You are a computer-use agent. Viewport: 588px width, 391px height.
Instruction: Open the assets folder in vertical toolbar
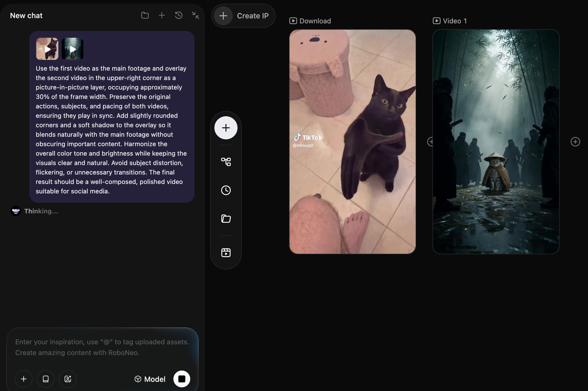coord(226,219)
